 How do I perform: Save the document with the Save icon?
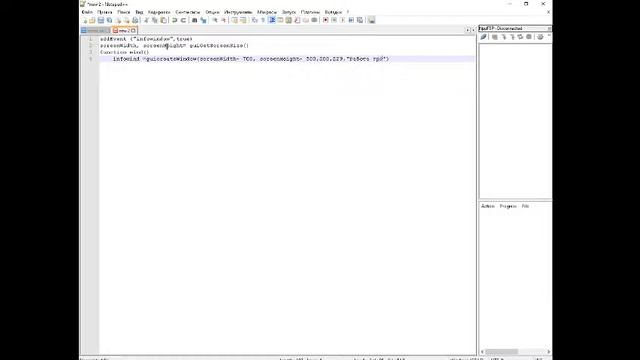(x=100, y=20)
